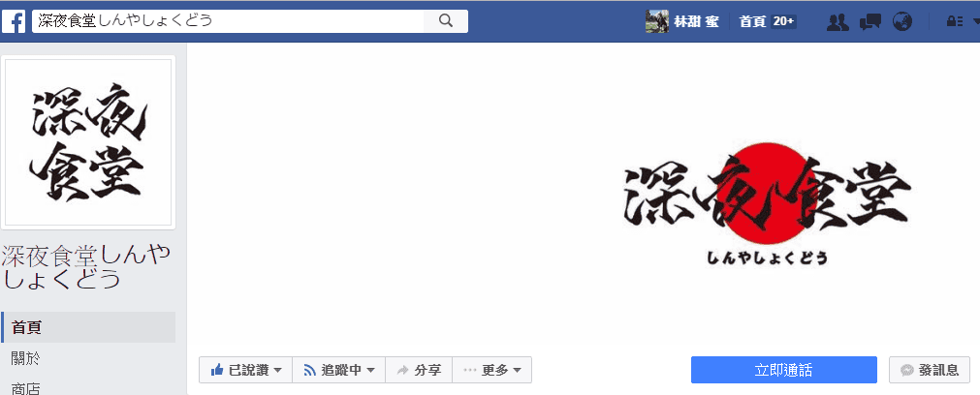Open the friend requests icon
Viewport: 980px width, 395px height.
tap(838, 21)
